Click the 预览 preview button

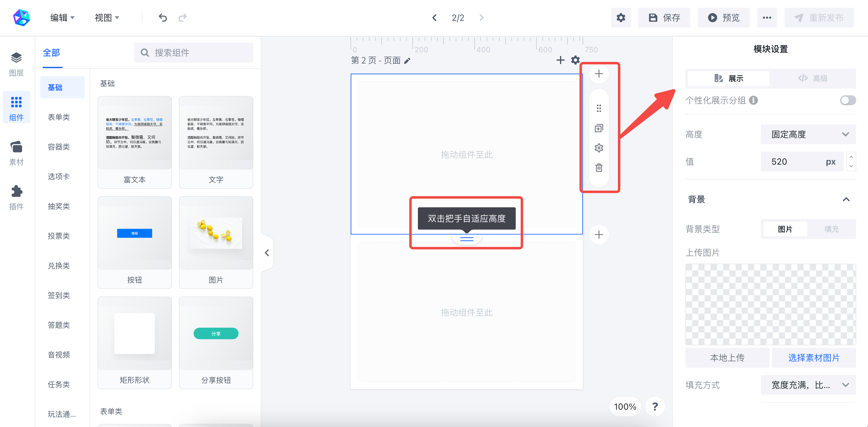click(723, 18)
